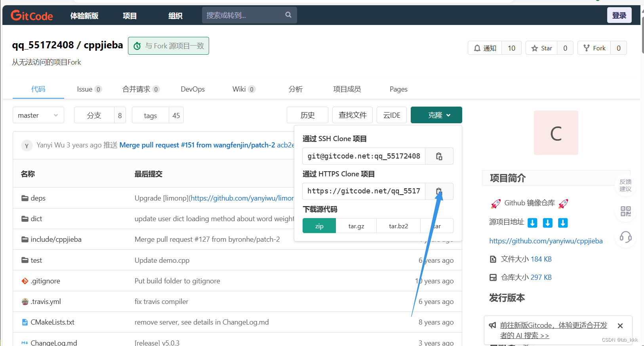
Task: Open the QR code sidebar icon
Action: pos(626,211)
